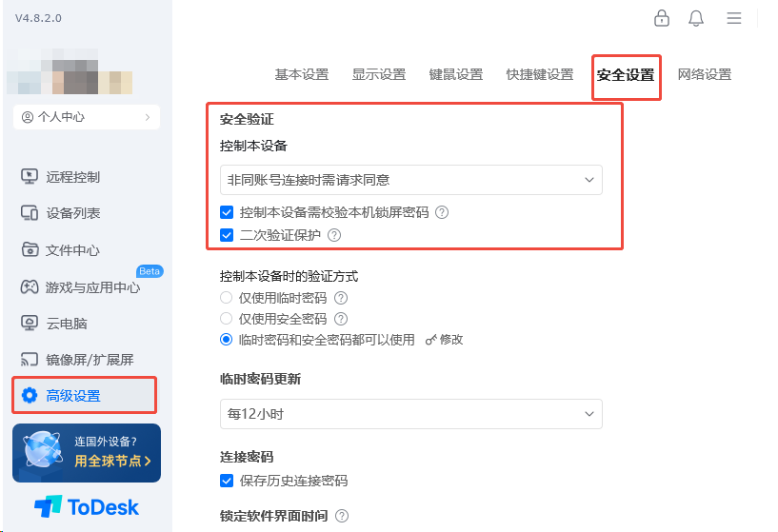Expand 非同账号连接时需请求同意 dropdown
Viewport: 778px width, 532px height.
click(x=410, y=180)
